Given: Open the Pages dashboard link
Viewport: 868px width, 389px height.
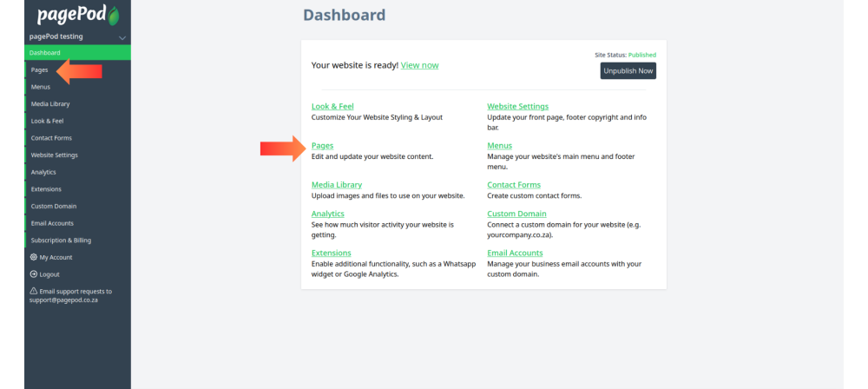Looking at the screenshot, I should (x=323, y=146).
